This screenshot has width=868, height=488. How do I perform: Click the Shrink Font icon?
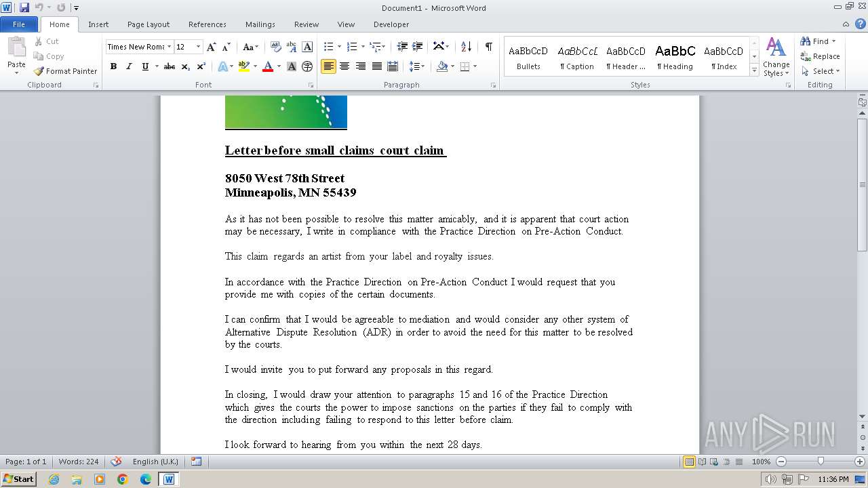coord(226,47)
